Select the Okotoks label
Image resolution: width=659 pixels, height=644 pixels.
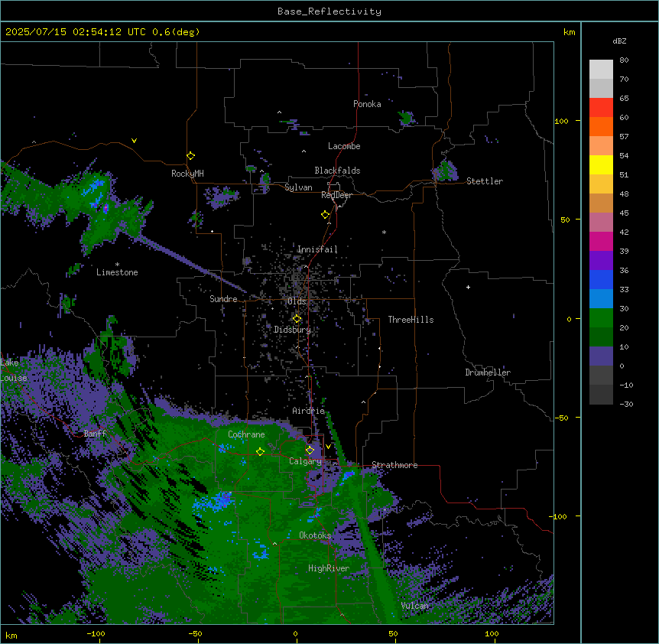(315, 535)
